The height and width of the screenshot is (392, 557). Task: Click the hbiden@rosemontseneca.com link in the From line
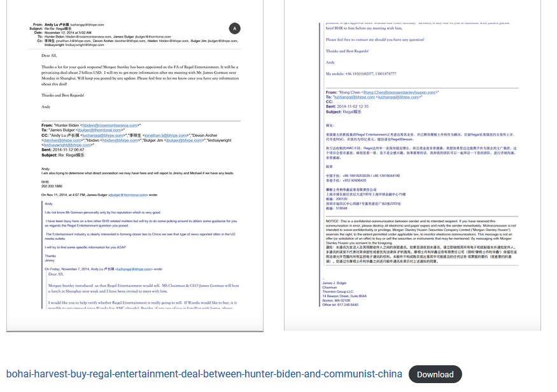pos(109,125)
